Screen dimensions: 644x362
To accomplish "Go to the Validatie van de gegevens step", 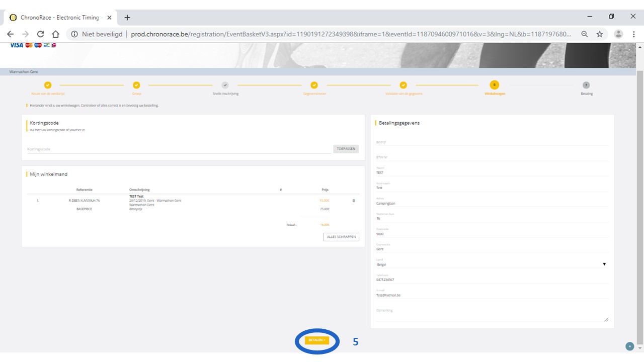I will [x=403, y=85].
